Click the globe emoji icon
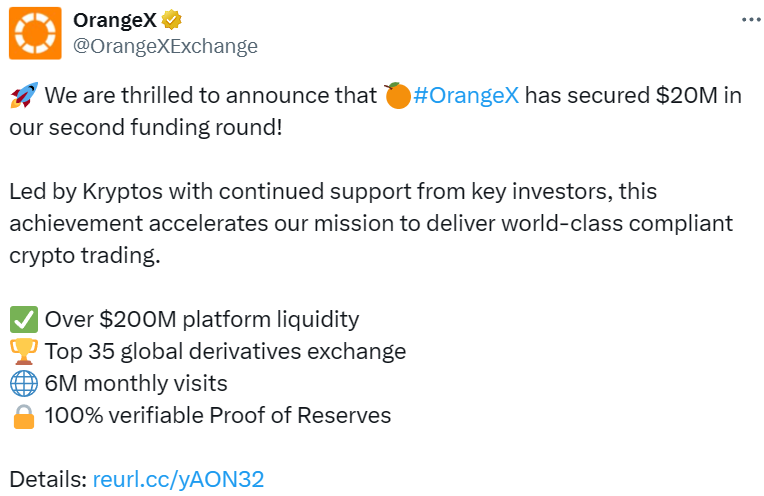This screenshot has height=496, width=764. pyautogui.click(x=22, y=383)
